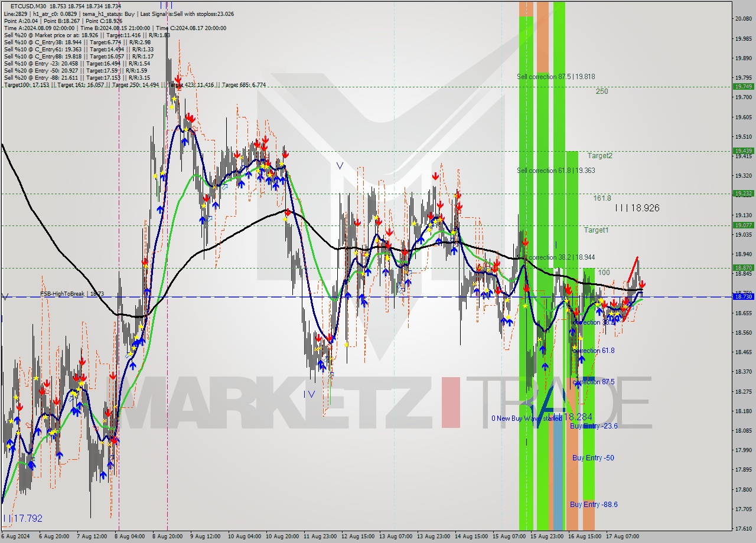The height and width of the screenshot is (543, 756).
Task: Click the blue 'correction 87.5' label
Action: (x=594, y=382)
